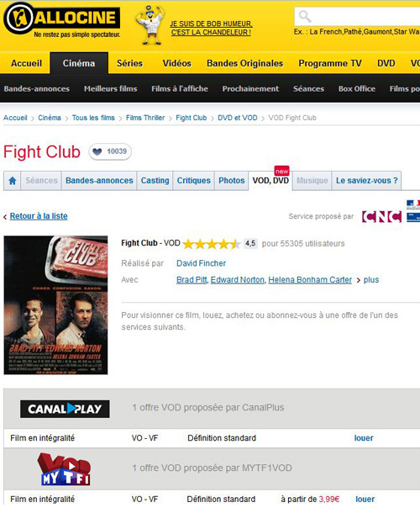Switch to the Critiques tab
420x513 pixels.
[193, 181]
